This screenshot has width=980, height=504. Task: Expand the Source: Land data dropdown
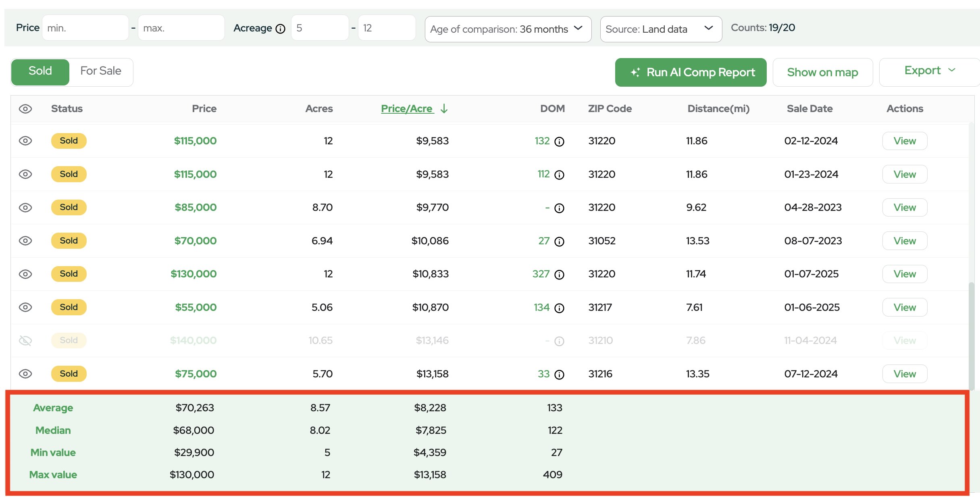click(x=660, y=29)
